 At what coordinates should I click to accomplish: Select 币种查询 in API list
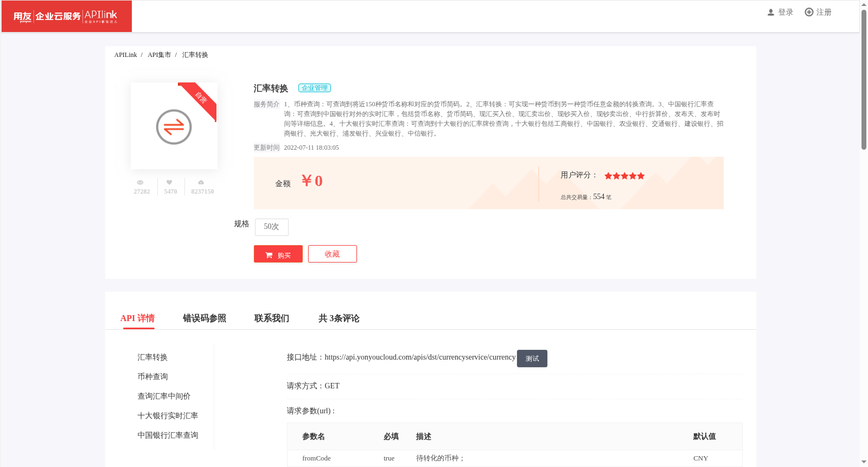152,376
